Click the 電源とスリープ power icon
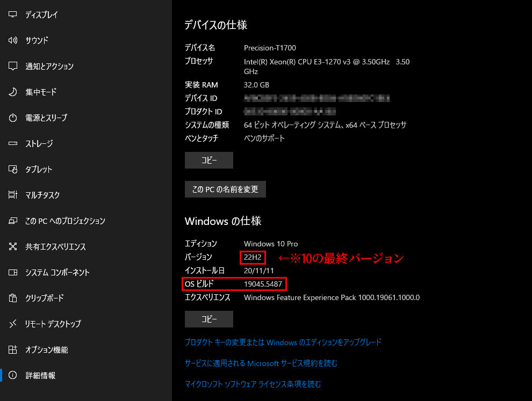The height and width of the screenshot is (401, 532). coord(13,118)
